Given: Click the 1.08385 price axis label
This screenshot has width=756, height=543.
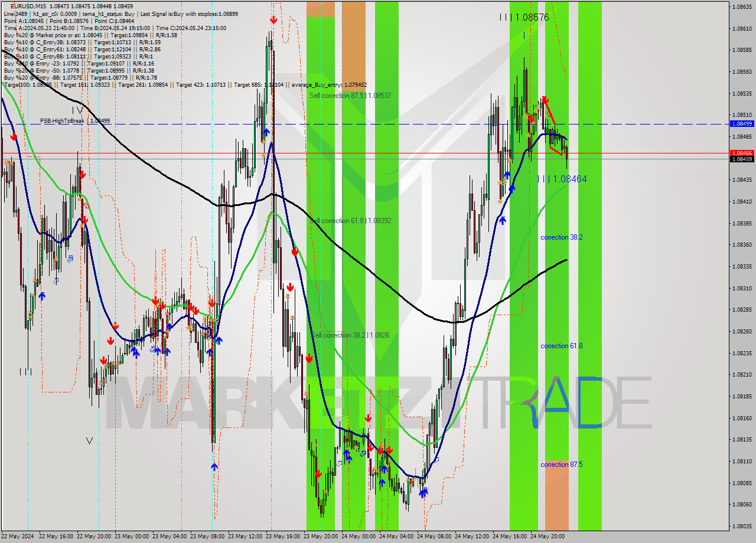Looking at the screenshot, I should [x=741, y=223].
